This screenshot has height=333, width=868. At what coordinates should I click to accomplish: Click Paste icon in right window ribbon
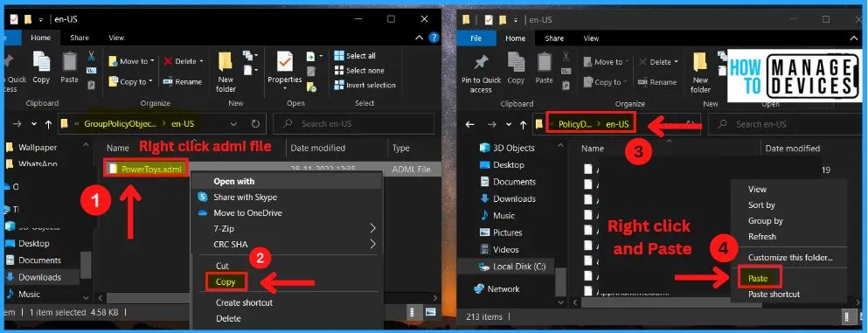(x=545, y=62)
